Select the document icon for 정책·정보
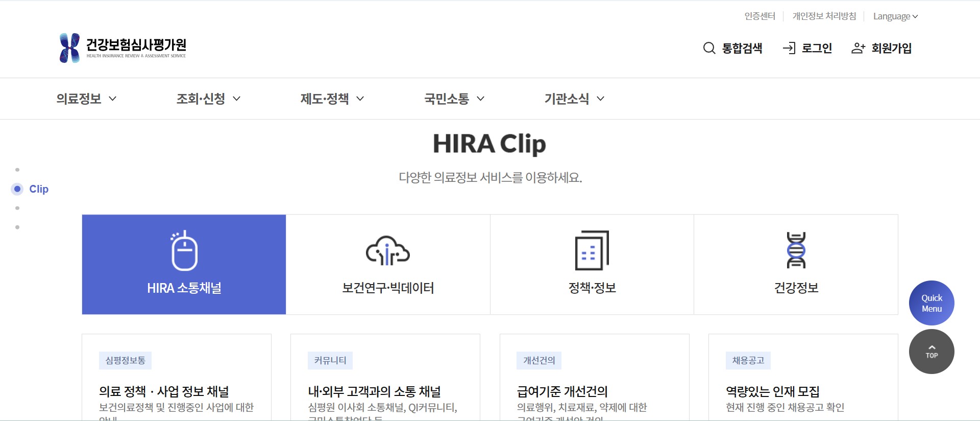Viewport: 980px width, 421px height. click(x=592, y=250)
